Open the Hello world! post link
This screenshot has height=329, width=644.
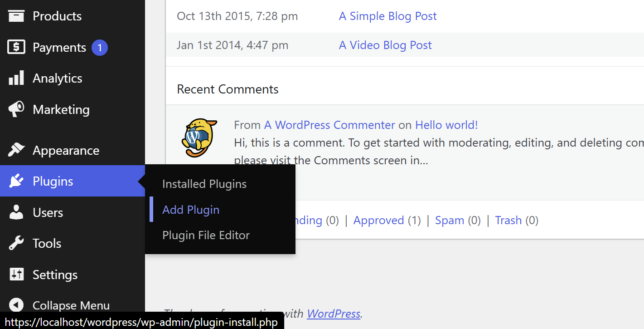446,125
